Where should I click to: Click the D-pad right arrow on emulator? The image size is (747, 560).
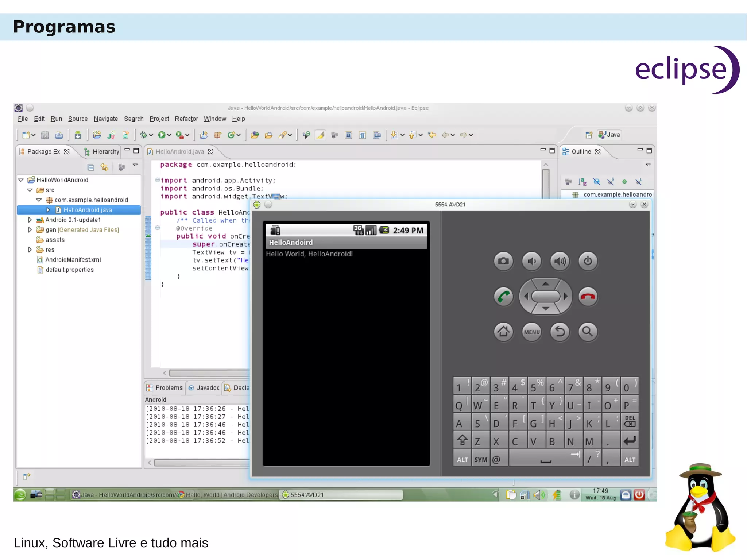[x=566, y=296]
